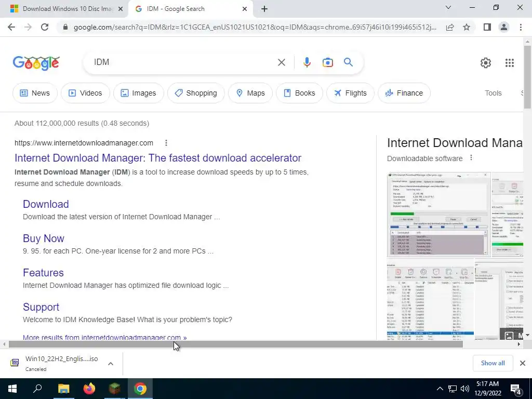Click the page scroll-down arrow
This screenshot has width=532, height=399.
527,335
